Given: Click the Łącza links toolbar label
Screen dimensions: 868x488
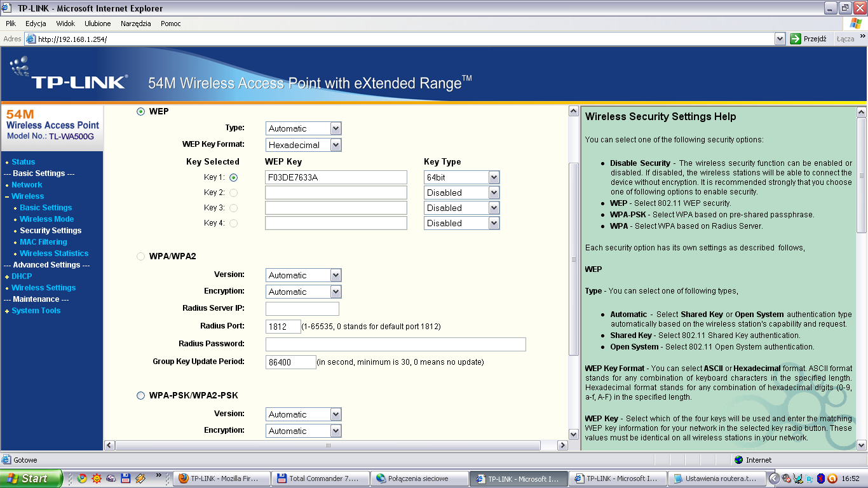Looking at the screenshot, I should 845,39.
